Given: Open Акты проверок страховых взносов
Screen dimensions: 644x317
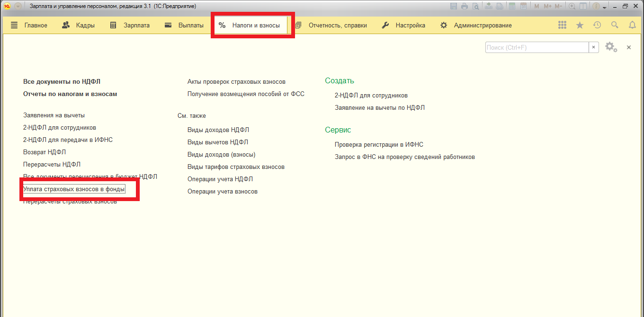Looking at the screenshot, I should coord(236,81).
